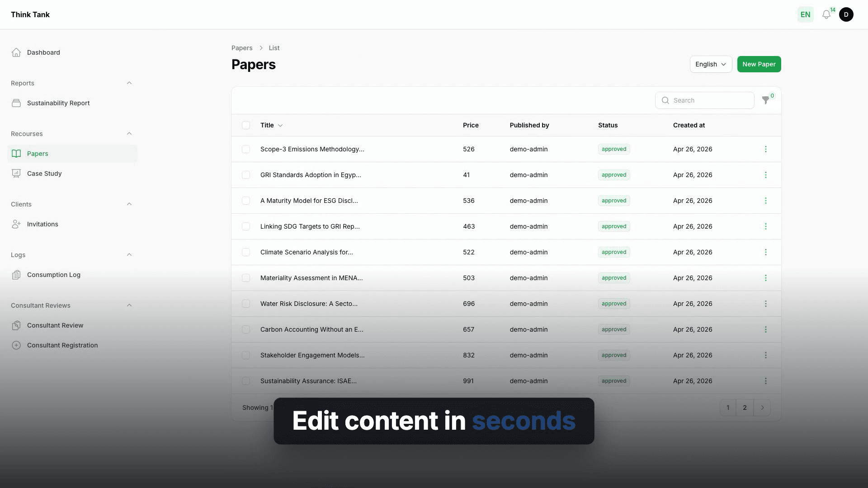Collapse the Recourses sidebar section
This screenshot has width=868, height=488.
tap(129, 134)
